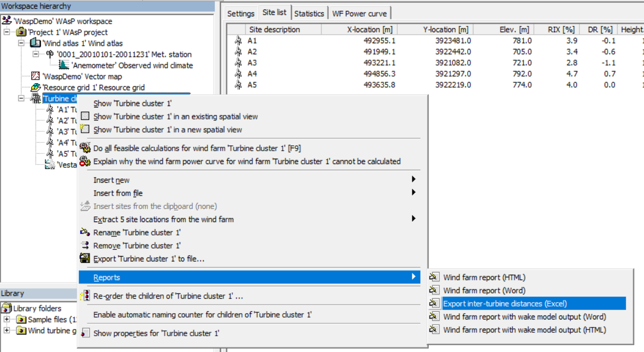Select the Met. station tree item
The height and width of the screenshot is (352, 644).
click(124, 54)
